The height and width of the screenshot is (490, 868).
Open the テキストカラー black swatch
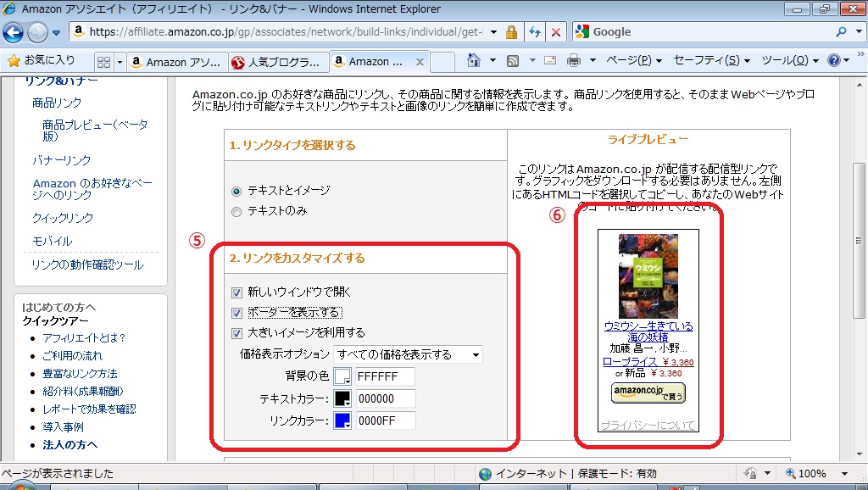tap(342, 398)
